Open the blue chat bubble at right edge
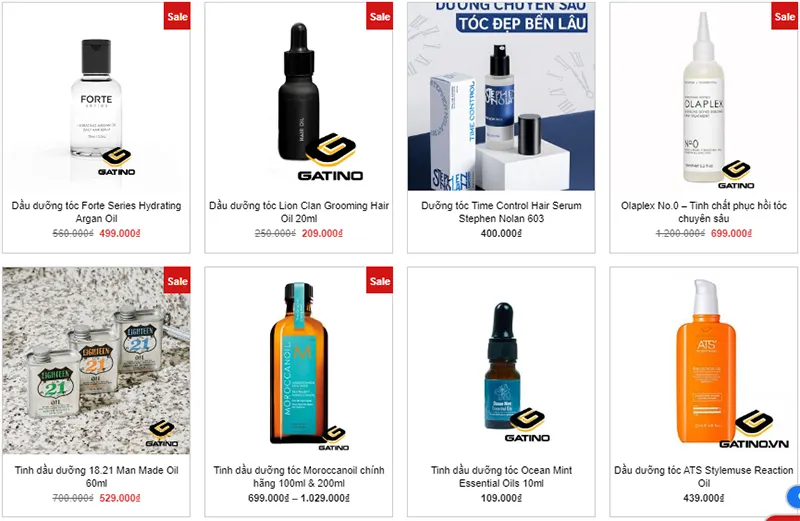Screen dimensions: 800x521 click(x=794, y=496)
